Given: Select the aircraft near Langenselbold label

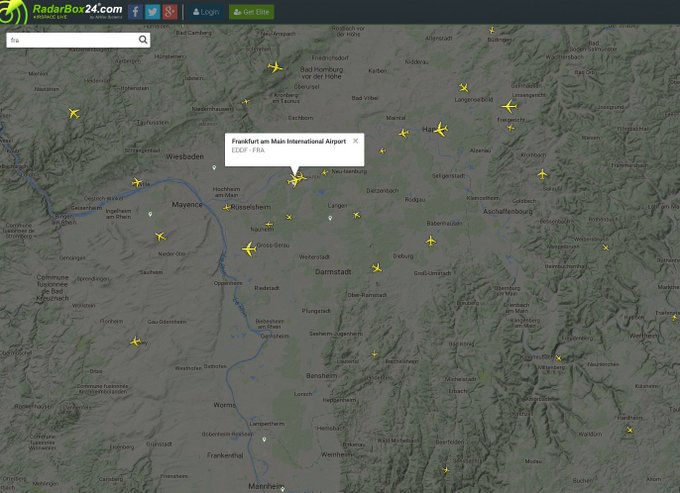Looking at the screenshot, I should coord(464,88).
